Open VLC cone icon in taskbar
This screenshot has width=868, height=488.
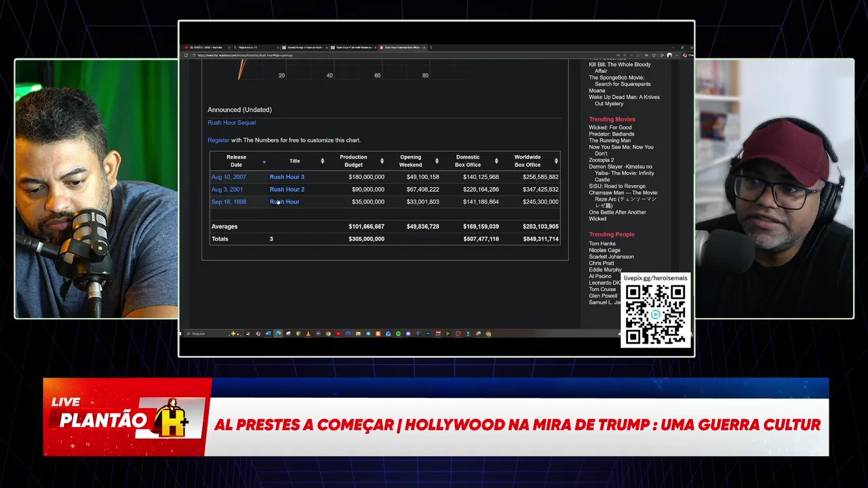tap(309, 333)
